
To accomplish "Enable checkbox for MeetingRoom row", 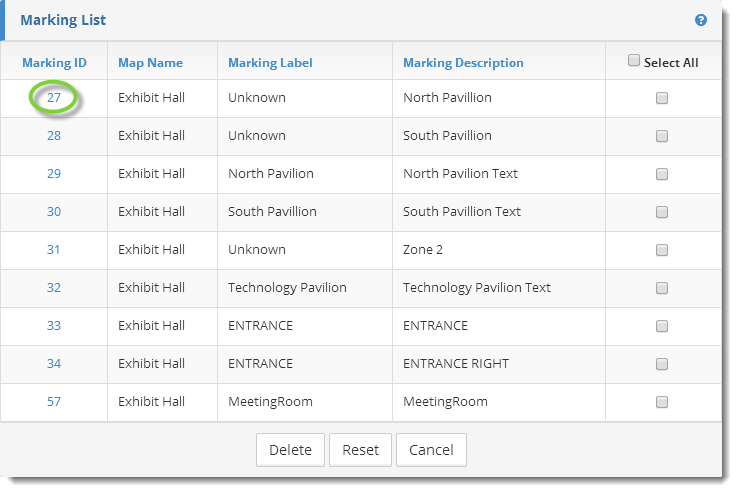I will (x=662, y=402).
